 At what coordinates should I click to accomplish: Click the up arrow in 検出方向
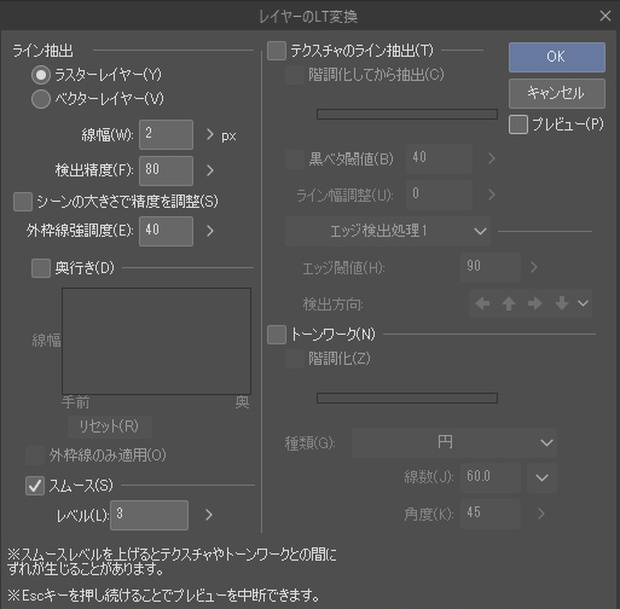click(508, 304)
